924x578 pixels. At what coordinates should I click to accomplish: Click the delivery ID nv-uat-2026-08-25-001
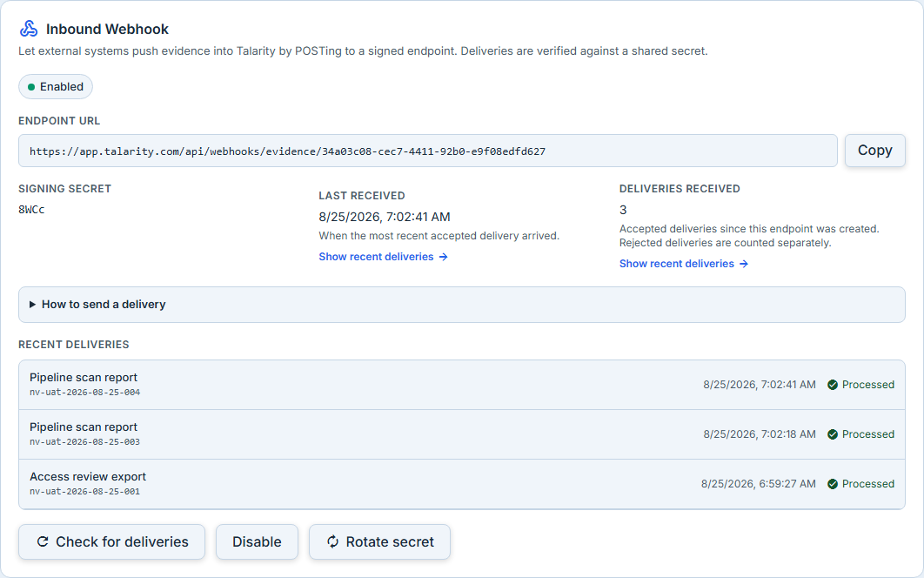pyautogui.click(x=85, y=491)
